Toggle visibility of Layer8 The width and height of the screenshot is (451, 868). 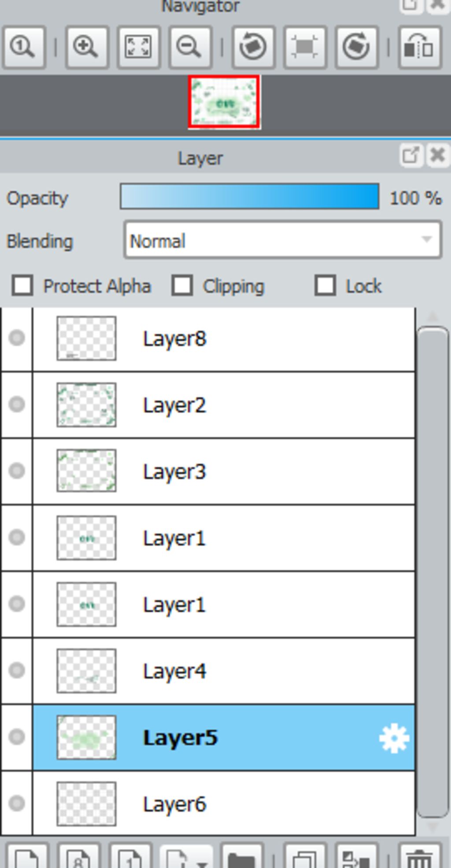pyautogui.click(x=17, y=338)
